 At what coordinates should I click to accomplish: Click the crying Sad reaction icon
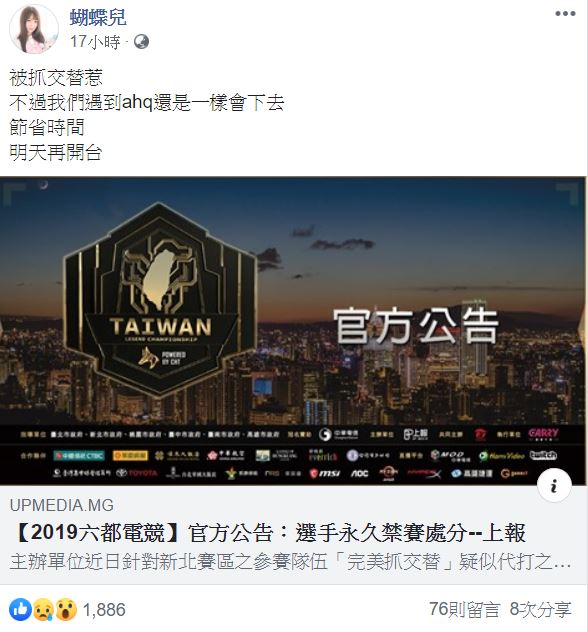(x=44, y=609)
